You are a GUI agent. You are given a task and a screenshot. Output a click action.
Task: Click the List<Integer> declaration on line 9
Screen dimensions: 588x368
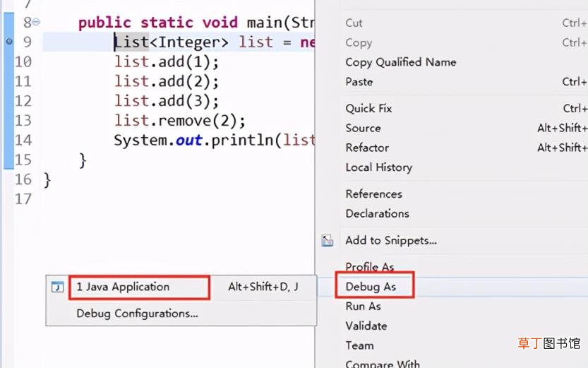tap(214, 42)
